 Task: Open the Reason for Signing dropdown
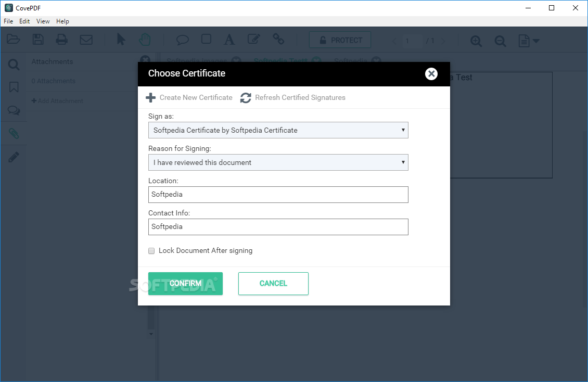coord(278,162)
